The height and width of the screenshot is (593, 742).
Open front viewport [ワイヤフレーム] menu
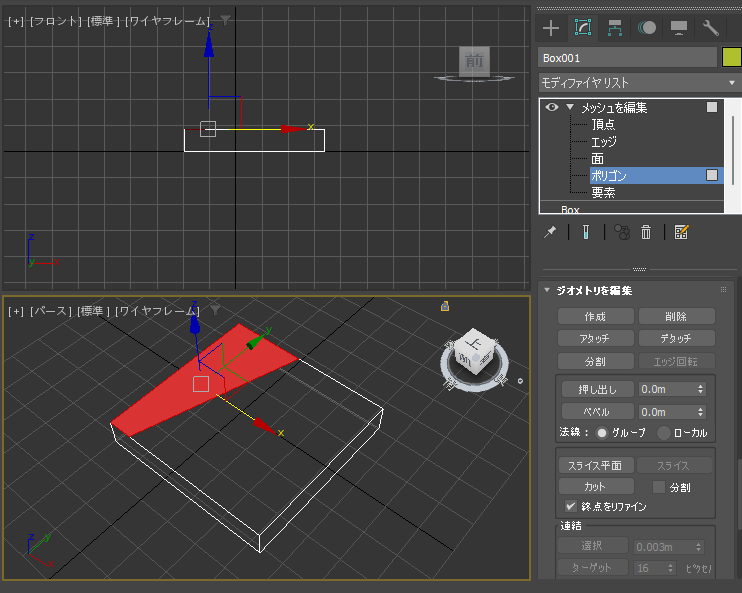tap(167, 21)
